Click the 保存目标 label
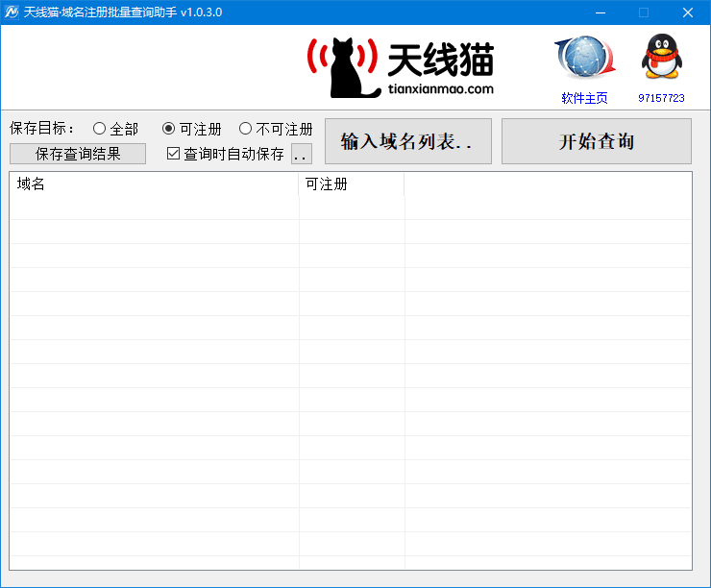 (x=41, y=129)
